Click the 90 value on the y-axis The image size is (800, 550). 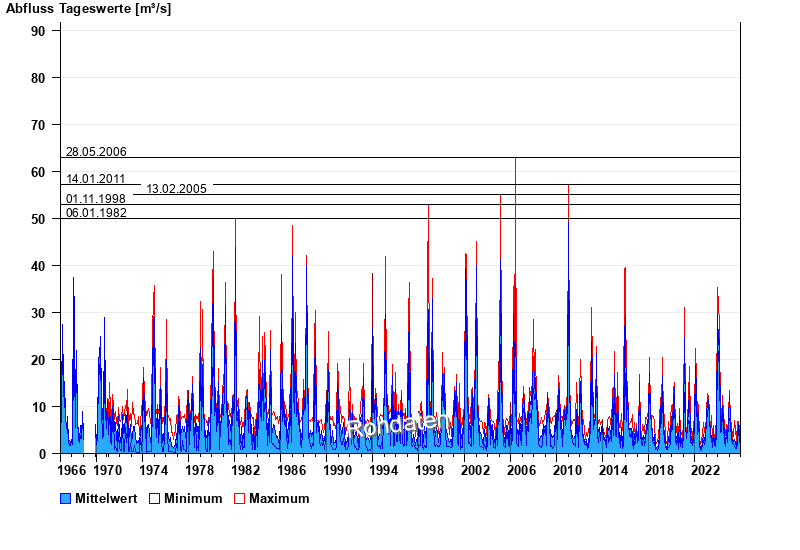(38, 31)
